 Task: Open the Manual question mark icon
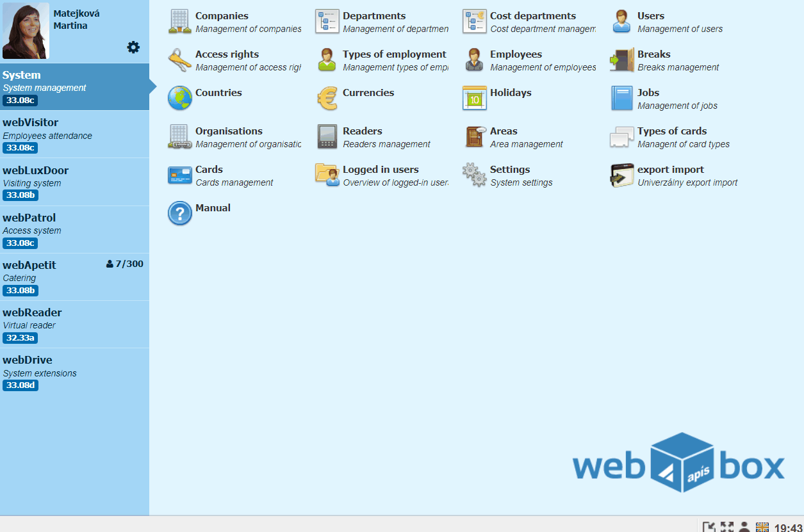(x=180, y=214)
